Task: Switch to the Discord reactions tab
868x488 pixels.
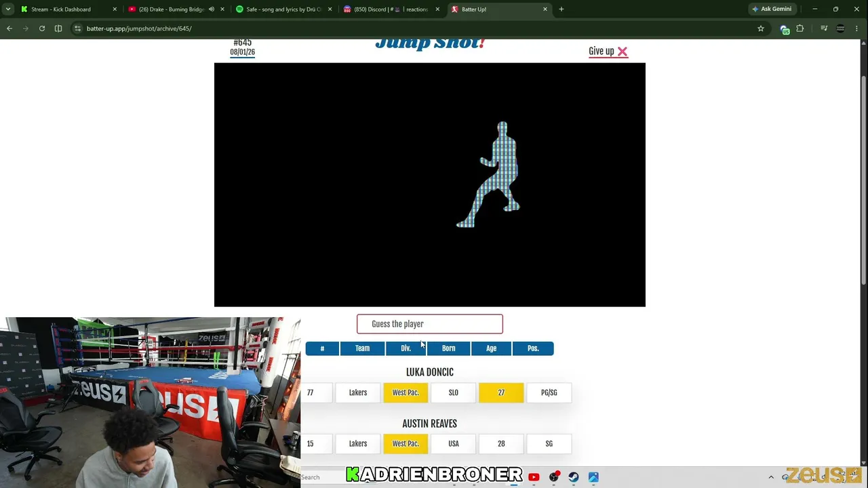Action: point(391,9)
